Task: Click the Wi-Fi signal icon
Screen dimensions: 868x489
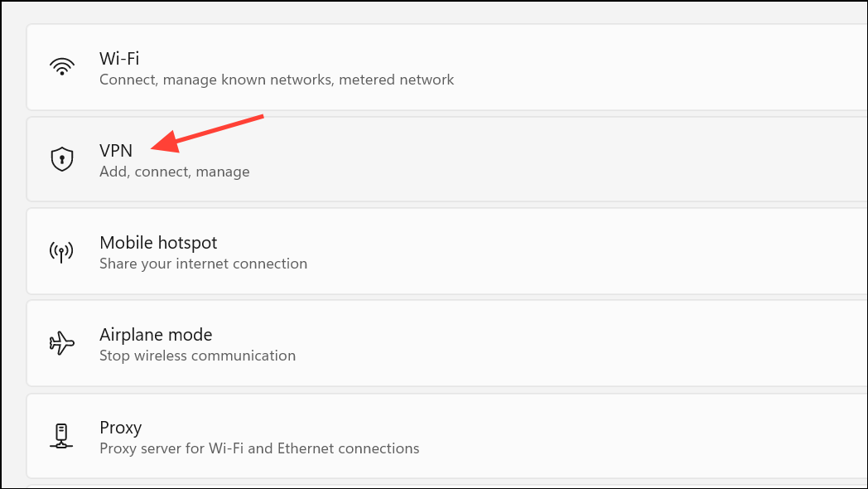Action: click(x=61, y=66)
